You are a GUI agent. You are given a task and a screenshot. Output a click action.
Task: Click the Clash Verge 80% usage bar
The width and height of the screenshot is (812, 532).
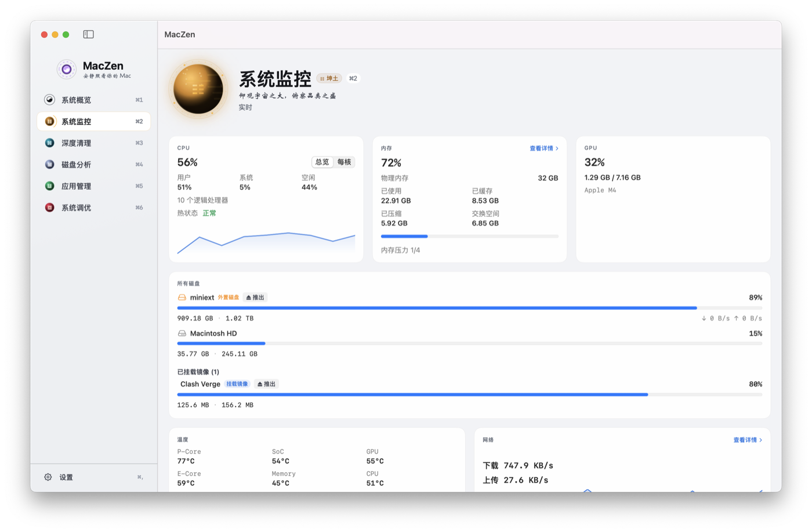(470, 395)
